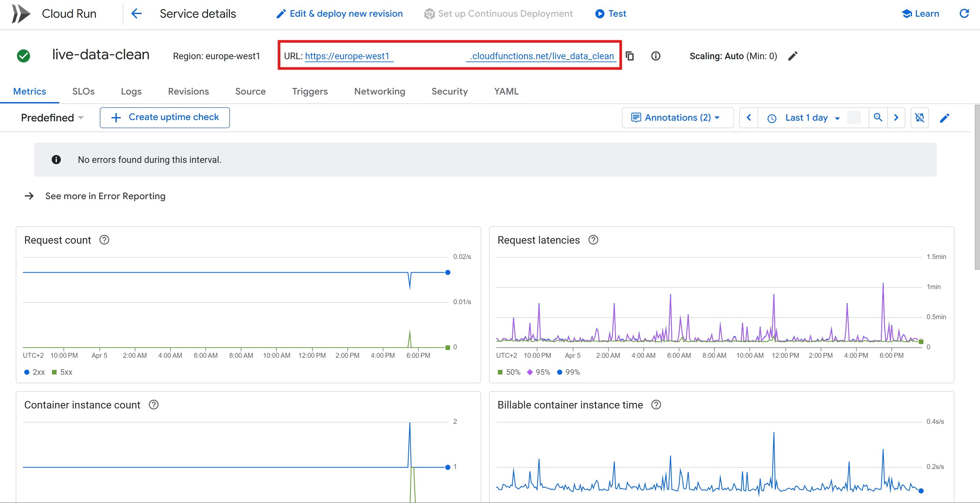Viewport: 980px width, 503px height.
Task: Click the Billable container instance time title
Action: [x=570, y=405]
